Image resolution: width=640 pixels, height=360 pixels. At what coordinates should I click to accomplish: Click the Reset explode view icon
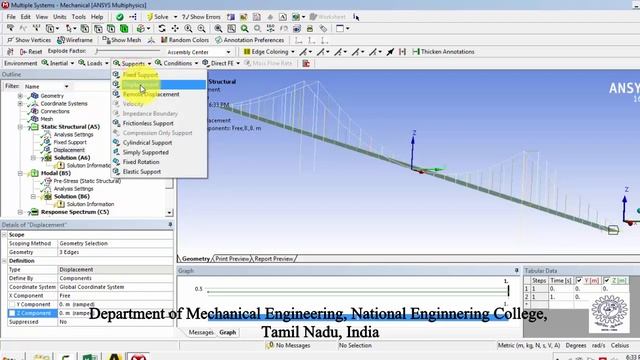pos(23,52)
